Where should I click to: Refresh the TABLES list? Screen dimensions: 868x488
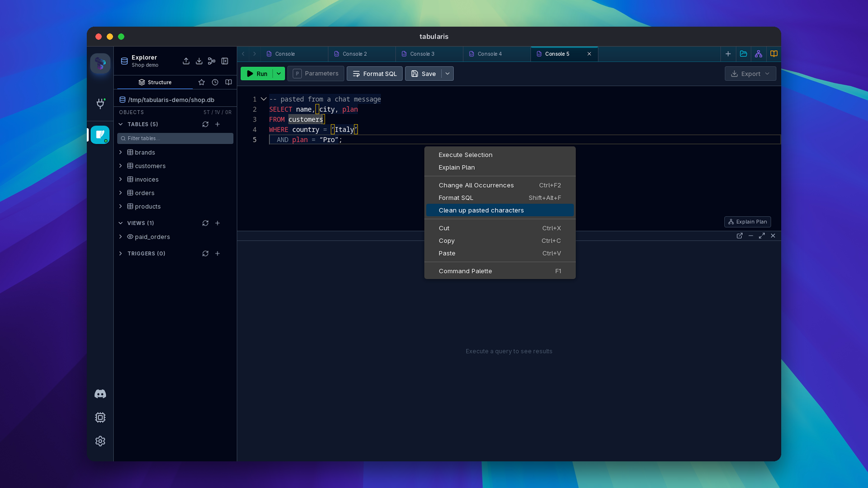click(x=205, y=124)
